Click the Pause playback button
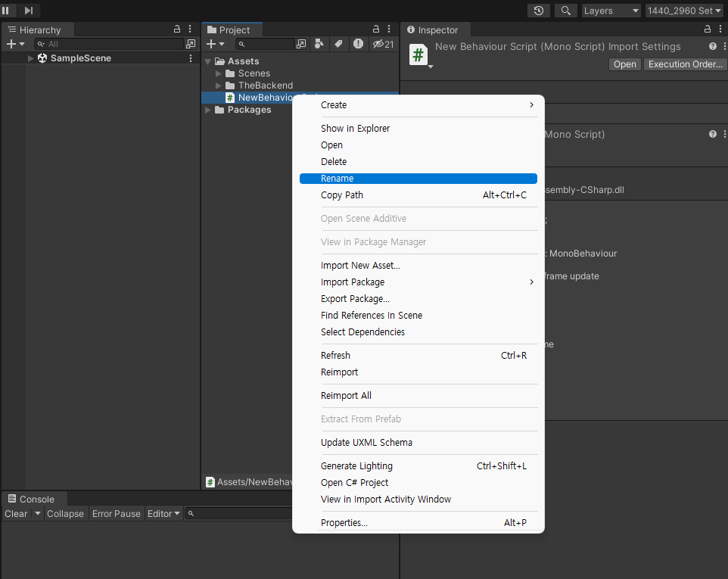The height and width of the screenshot is (579, 728). click(5, 10)
